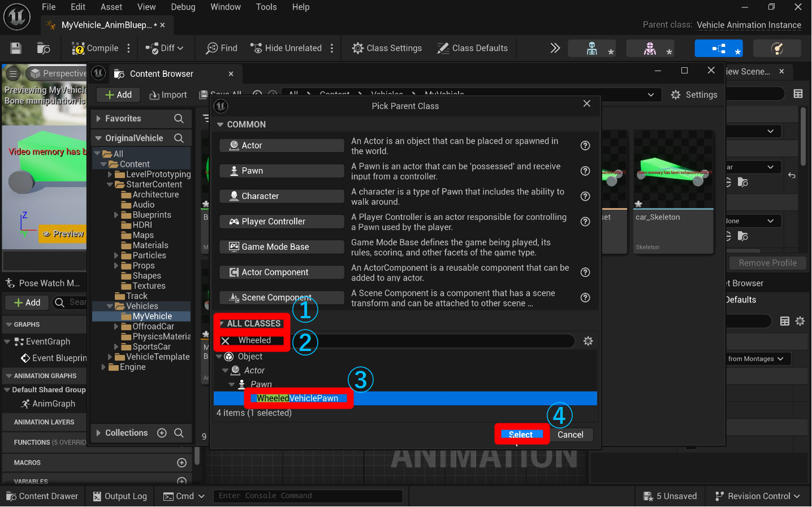
Task: Click the Import button in Content Browser
Action: pos(168,95)
